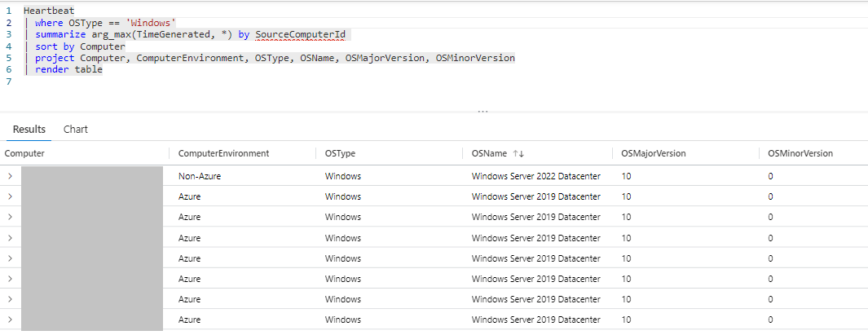The height and width of the screenshot is (335, 868).
Task: Click the OSMinorVersion column header
Action: 800,153
